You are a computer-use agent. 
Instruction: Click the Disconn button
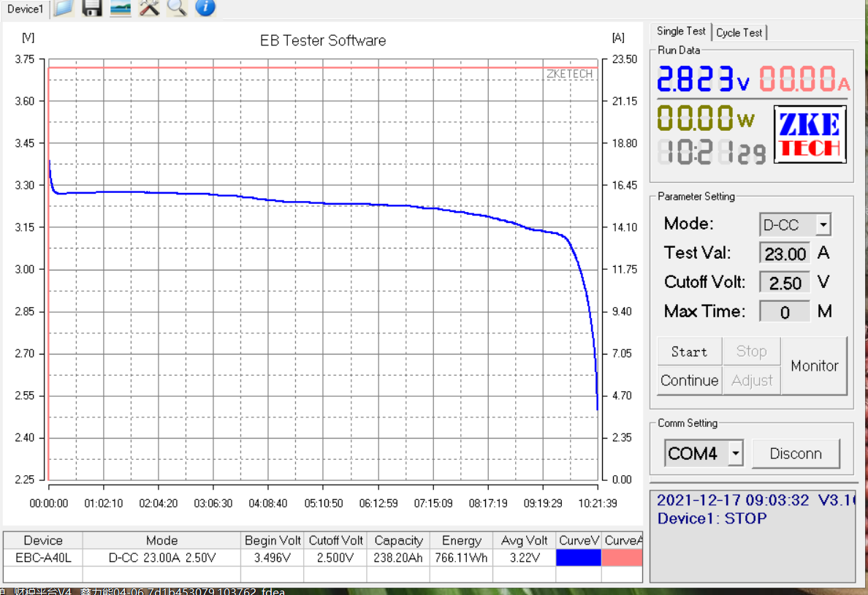click(x=795, y=454)
